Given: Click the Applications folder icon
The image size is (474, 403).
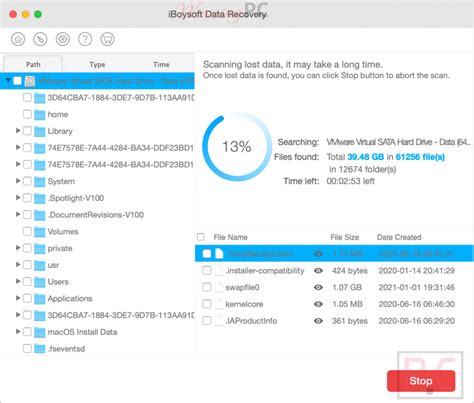Looking at the screenshot, I should point(40,299).
